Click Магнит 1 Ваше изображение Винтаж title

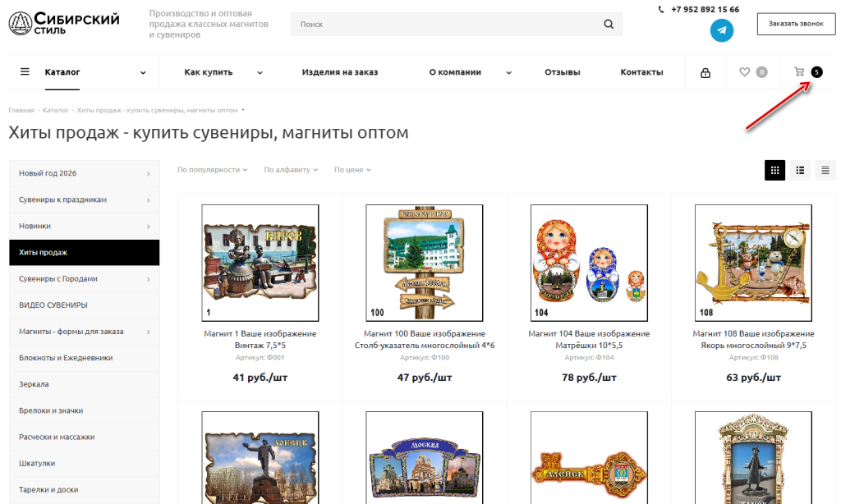[260, 339]
